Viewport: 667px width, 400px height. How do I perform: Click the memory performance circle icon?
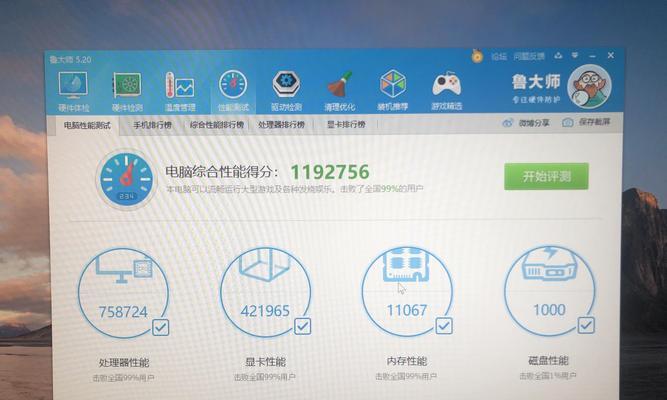click(x=407, y=291)
